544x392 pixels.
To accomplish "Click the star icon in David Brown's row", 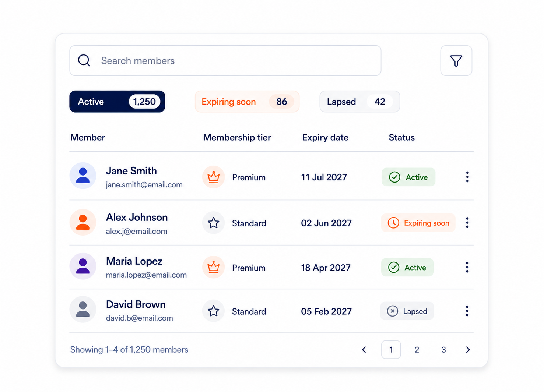I will [x=213, y=311].
